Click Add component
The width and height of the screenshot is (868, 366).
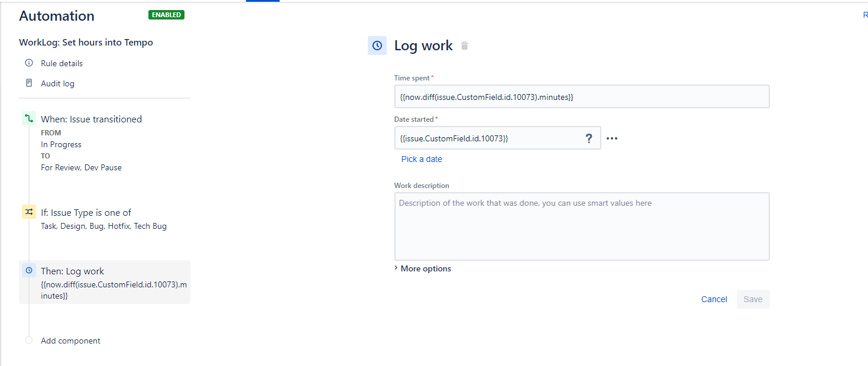click(70, 341)
